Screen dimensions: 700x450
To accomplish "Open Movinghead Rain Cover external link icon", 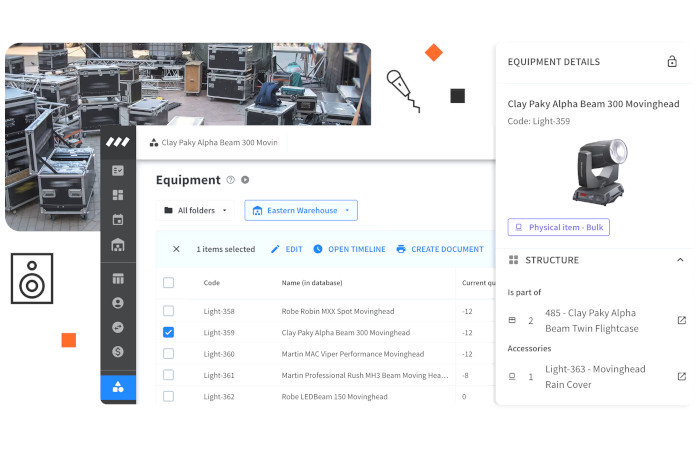I will 681,376.
